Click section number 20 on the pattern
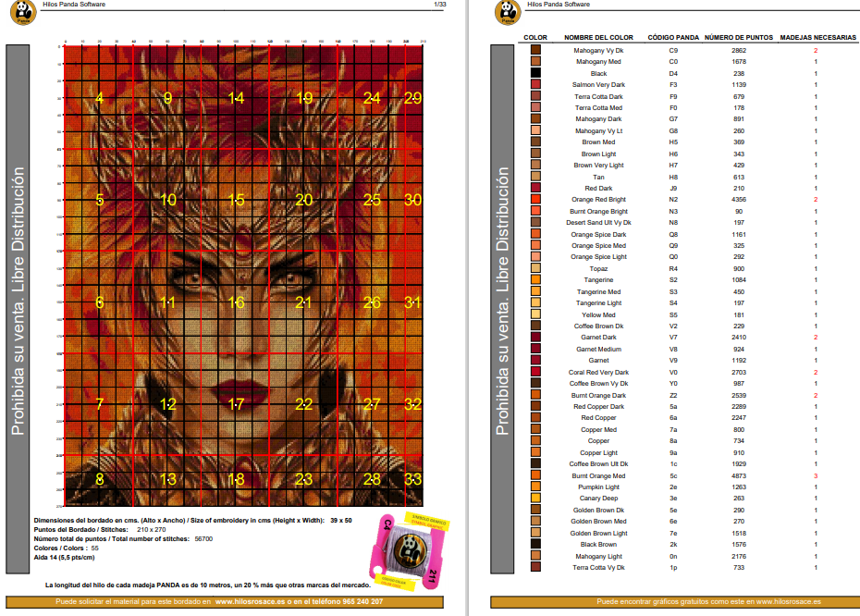Screen dimensions: 860x616 (x=304, y=200)
